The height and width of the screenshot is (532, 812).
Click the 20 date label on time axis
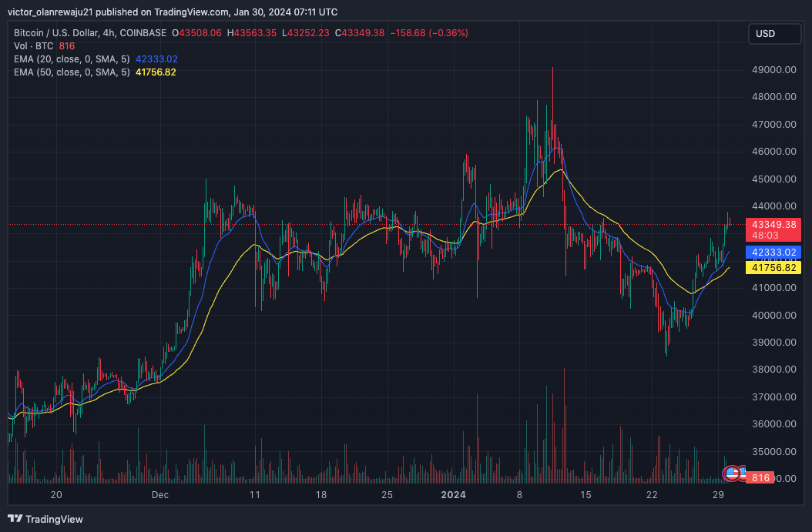click(56, 495)
